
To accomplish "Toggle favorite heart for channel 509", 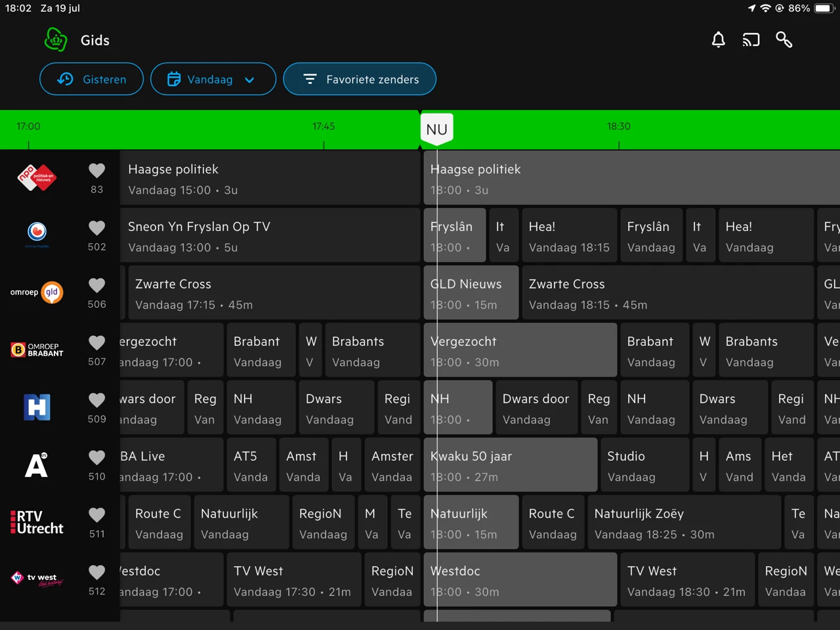I will (x=96, y=400).
